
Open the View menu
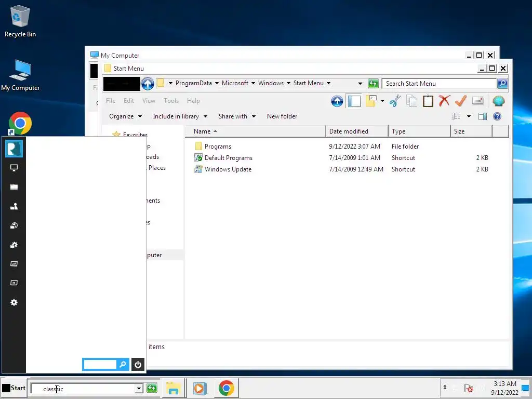(149, 101)
